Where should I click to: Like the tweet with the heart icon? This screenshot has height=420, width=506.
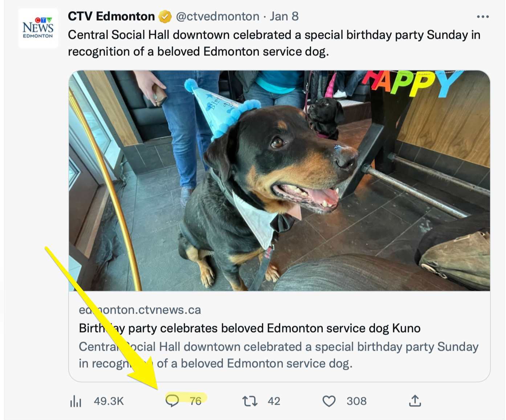(329, 401)
